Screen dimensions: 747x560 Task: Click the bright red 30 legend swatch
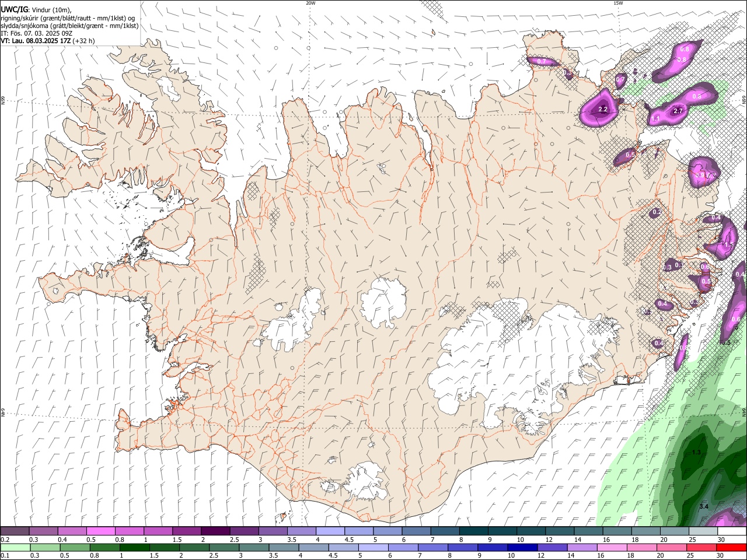pyautogui.click(x=731, y=547)
